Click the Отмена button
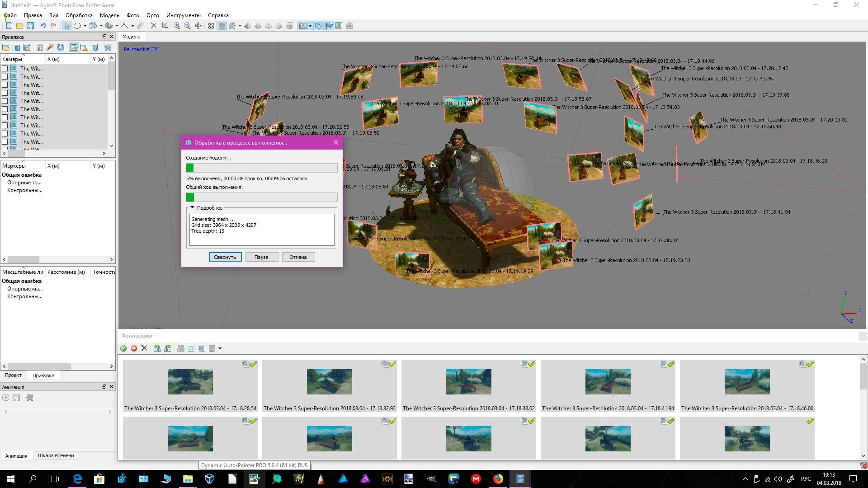The width and height of the screenshot is (868, 488). 298,257
